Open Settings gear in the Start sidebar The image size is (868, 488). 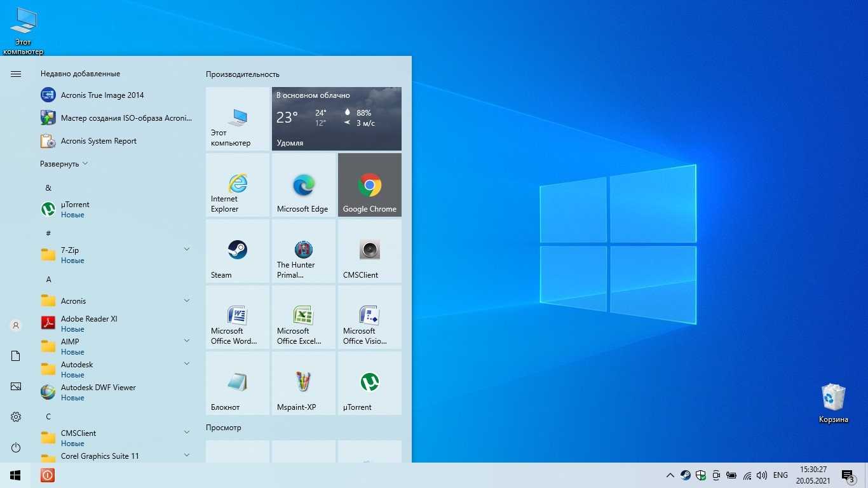coord(16,417)
